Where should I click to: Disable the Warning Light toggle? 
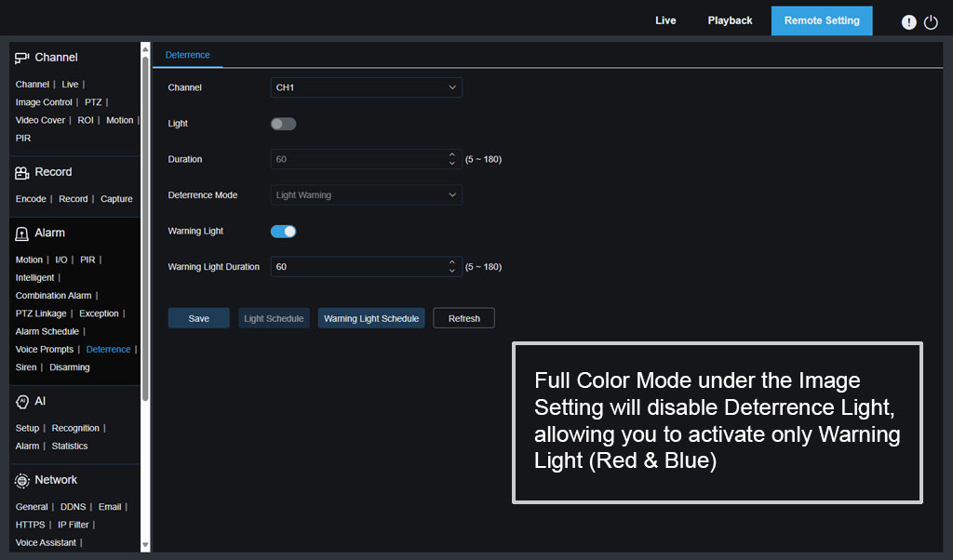point(283,231)
